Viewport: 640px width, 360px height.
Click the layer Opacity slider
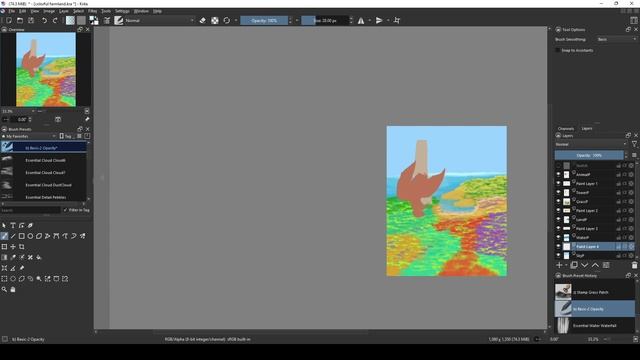589,155
